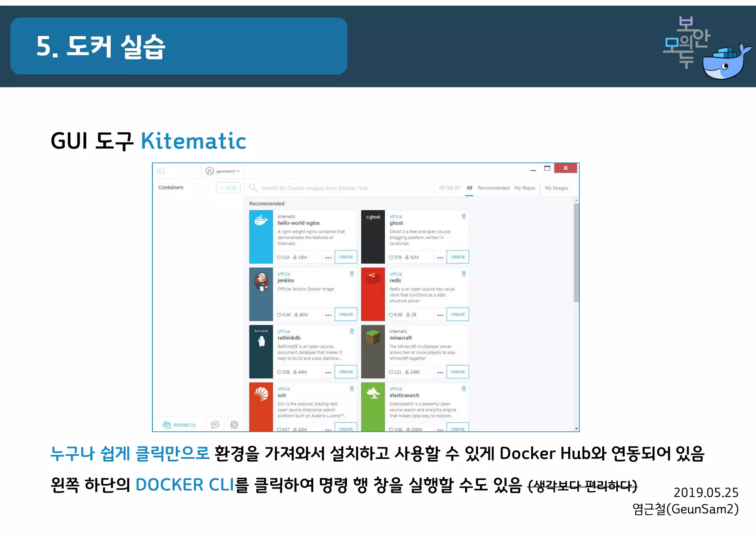The image size is (756, 535).
Task: Create jenkins container
Action: click(346, 315)
